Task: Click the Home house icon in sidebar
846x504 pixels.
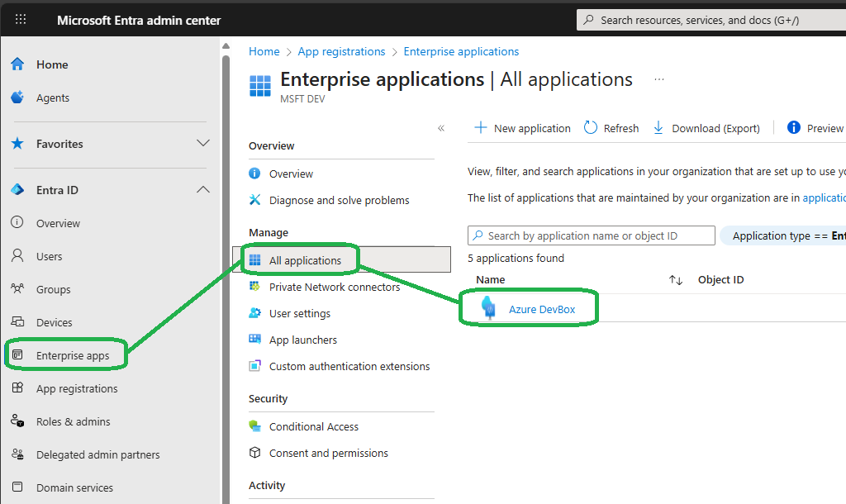Action: [x=17, y=64]
